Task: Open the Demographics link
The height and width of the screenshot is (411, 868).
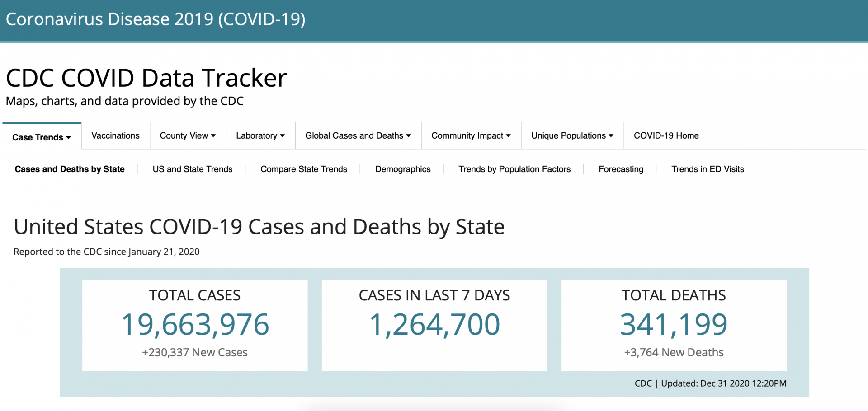Action: tap(403, 169)
